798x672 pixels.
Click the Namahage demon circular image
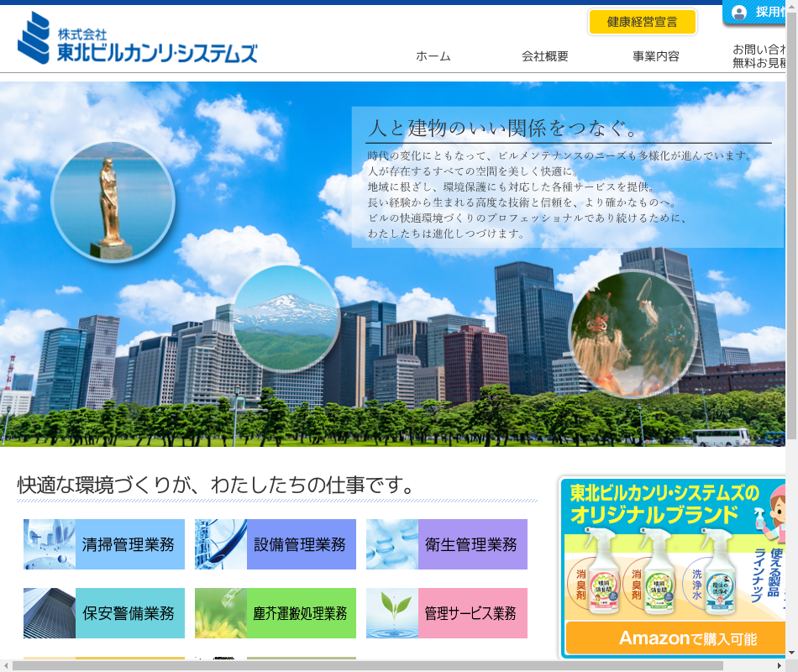coord(633,333)
